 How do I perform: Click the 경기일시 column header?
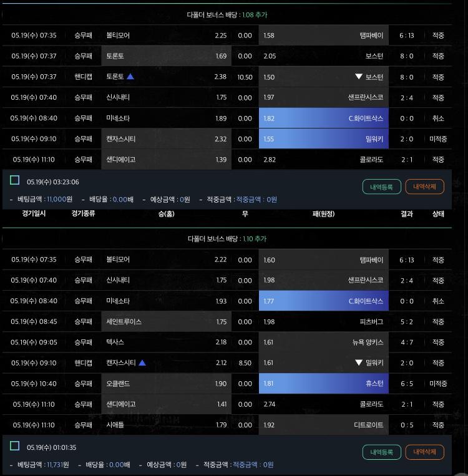click(x=34, y=213)
